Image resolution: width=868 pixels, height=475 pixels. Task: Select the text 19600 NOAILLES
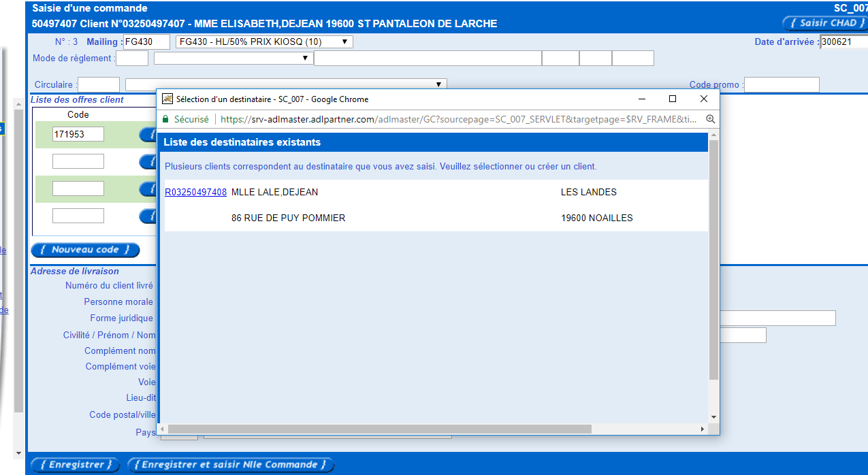click(x=596, y=218)
